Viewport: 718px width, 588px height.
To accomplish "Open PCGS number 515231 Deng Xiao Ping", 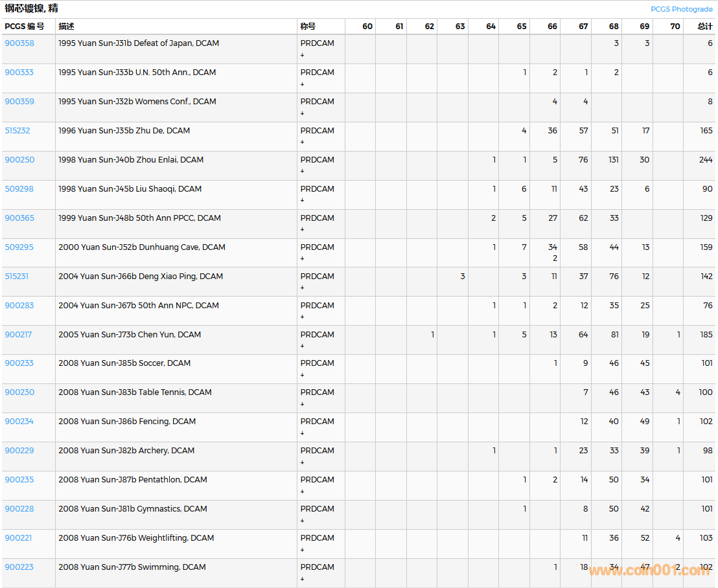I will pyautogui.click(x=17, y=277).
